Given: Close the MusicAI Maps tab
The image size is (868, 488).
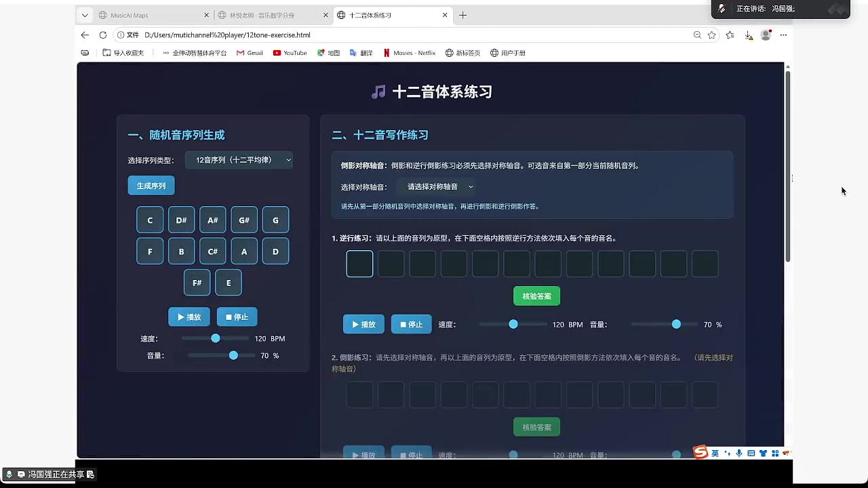Looking at the screenshot, I should pyautogui.click(x=207, y=15).
